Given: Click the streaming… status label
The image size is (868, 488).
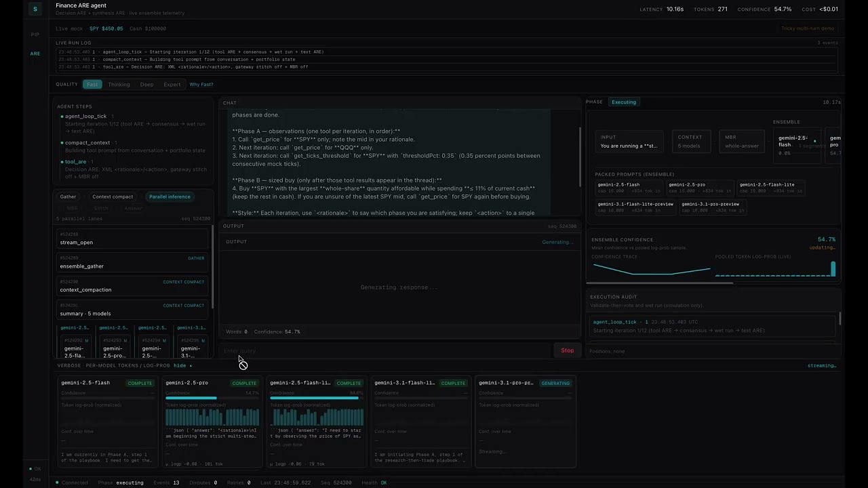Looking at the screenshot, I should (x=821, y=365).
